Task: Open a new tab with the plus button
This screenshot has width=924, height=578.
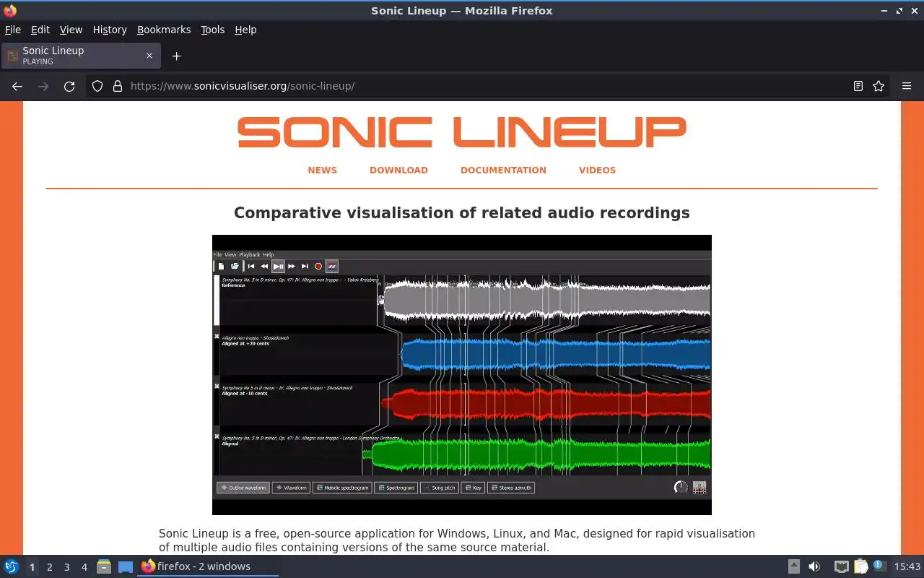Action: [x=176, y=56]
